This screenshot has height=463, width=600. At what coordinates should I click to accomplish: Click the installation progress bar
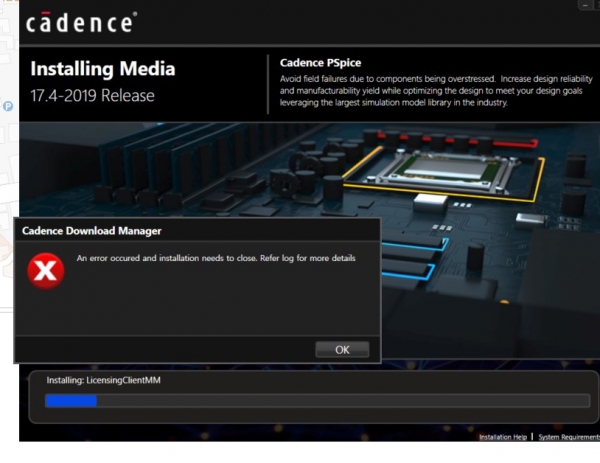317,401
